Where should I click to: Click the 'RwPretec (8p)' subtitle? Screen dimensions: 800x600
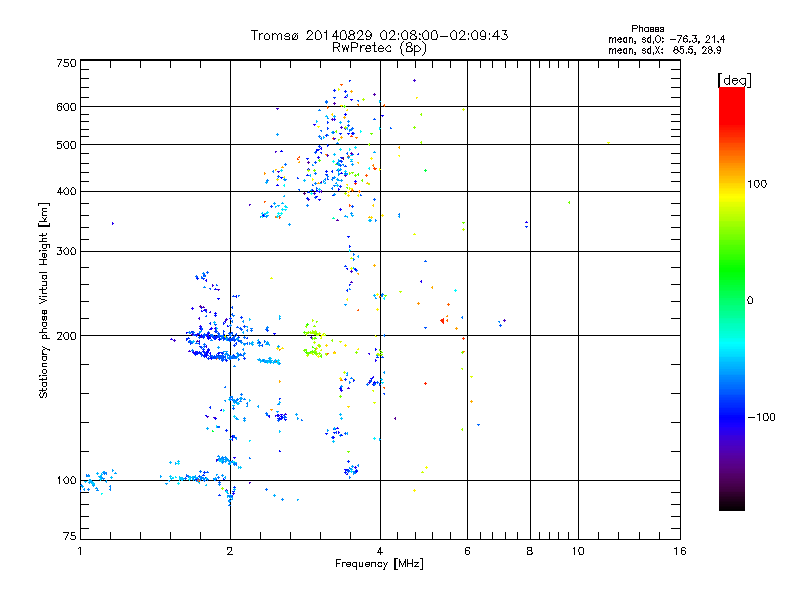pyautogui.click(x=379, y=48)
